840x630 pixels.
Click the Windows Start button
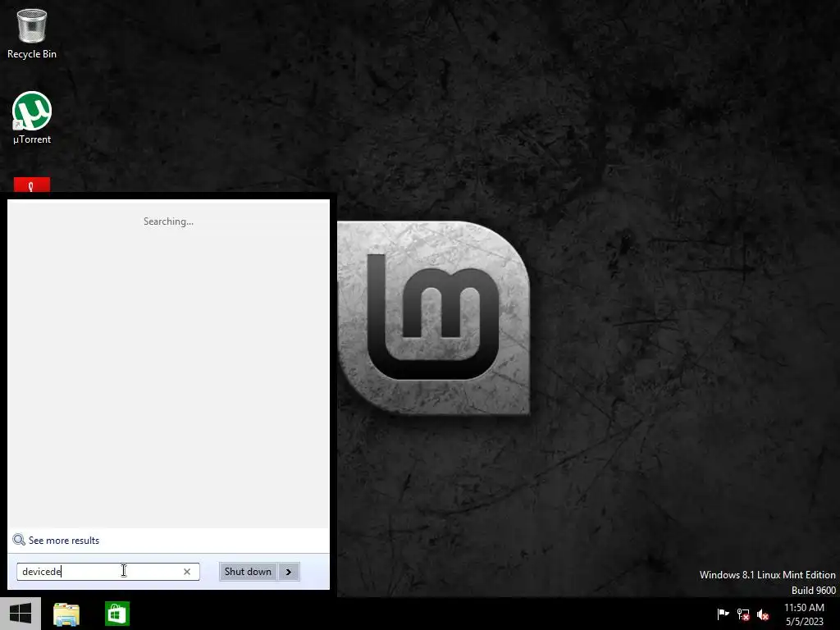(21, 614)
